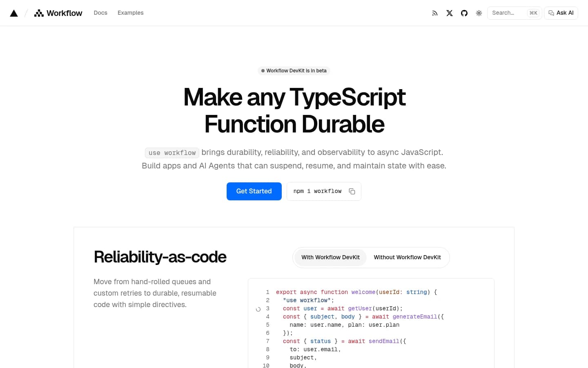The image size is (588, 368).
Task: Open the Examples menu item
Action: 130,13
